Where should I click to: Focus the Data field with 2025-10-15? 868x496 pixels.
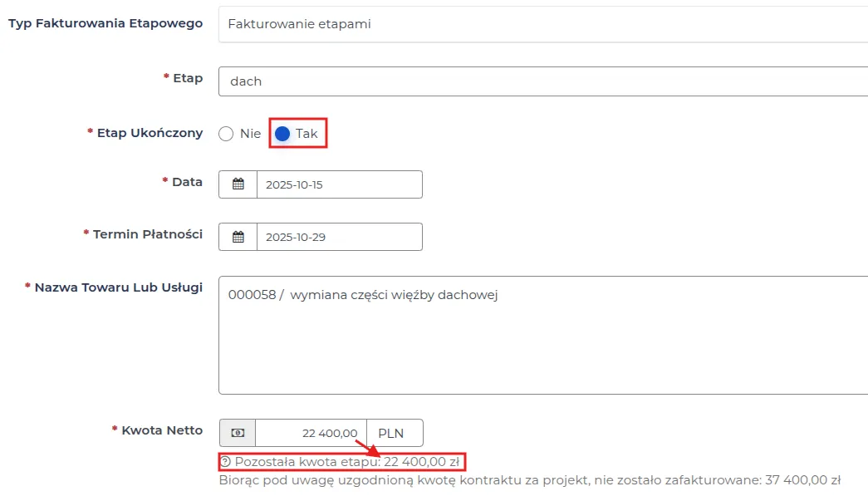339,184
